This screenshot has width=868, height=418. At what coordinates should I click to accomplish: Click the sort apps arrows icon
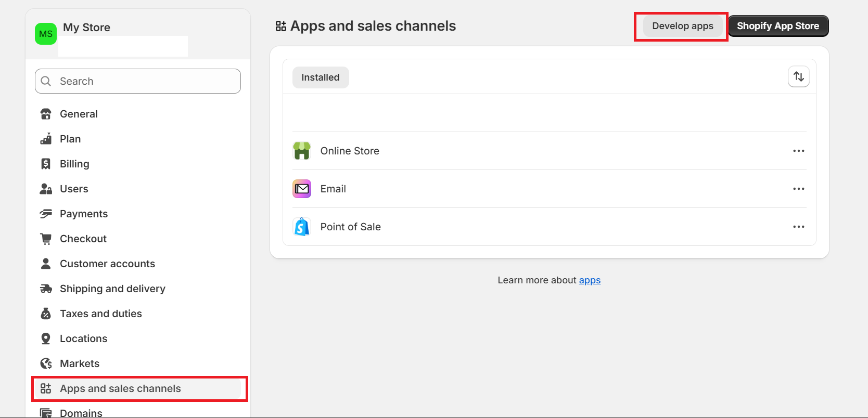pos(799,77)
